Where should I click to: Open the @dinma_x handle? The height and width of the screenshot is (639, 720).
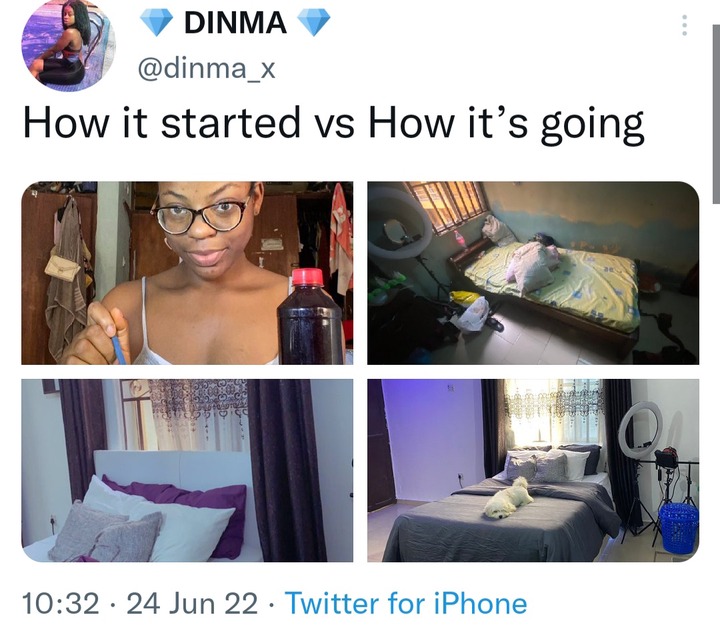click(206, 69)
